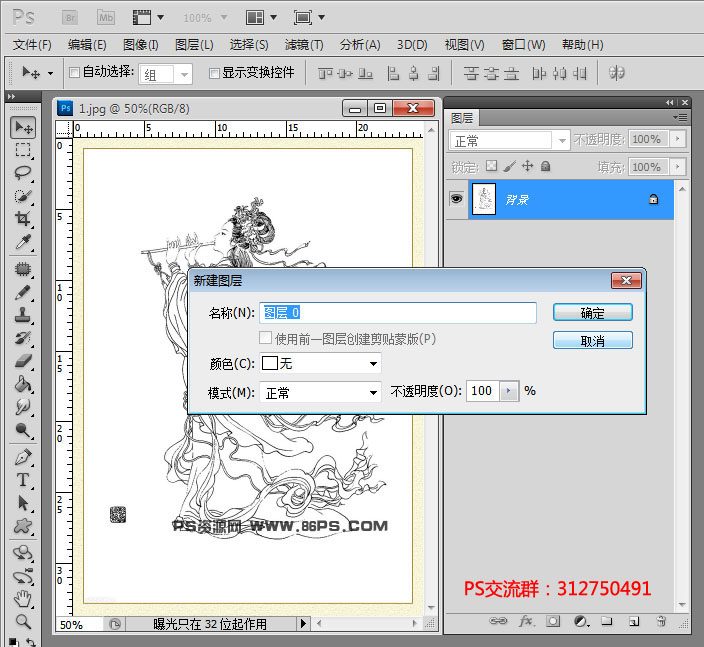Select the Dodge tool
This screenshot has width=704, height=647.
[23, 430]
